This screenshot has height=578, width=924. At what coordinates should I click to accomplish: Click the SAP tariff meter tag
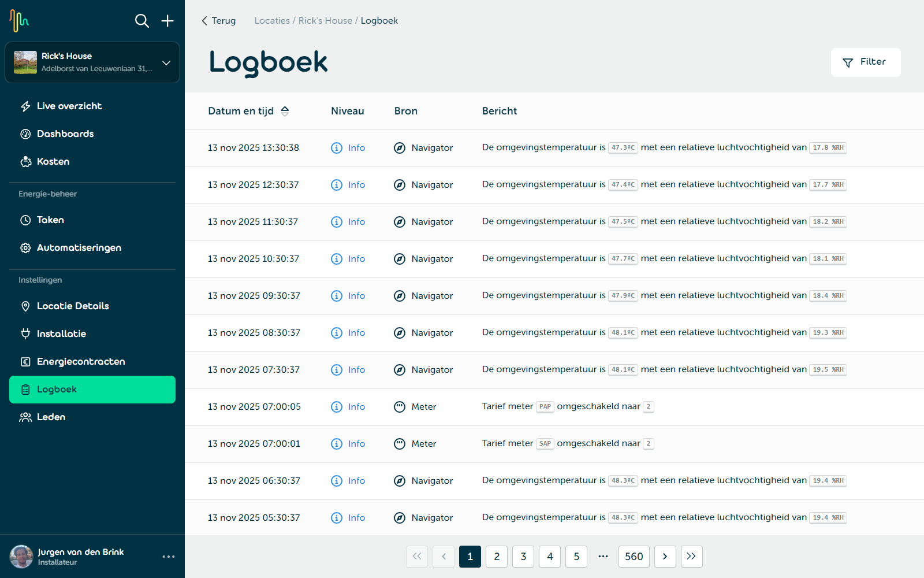pyautogui.click(x=545, y=444)
